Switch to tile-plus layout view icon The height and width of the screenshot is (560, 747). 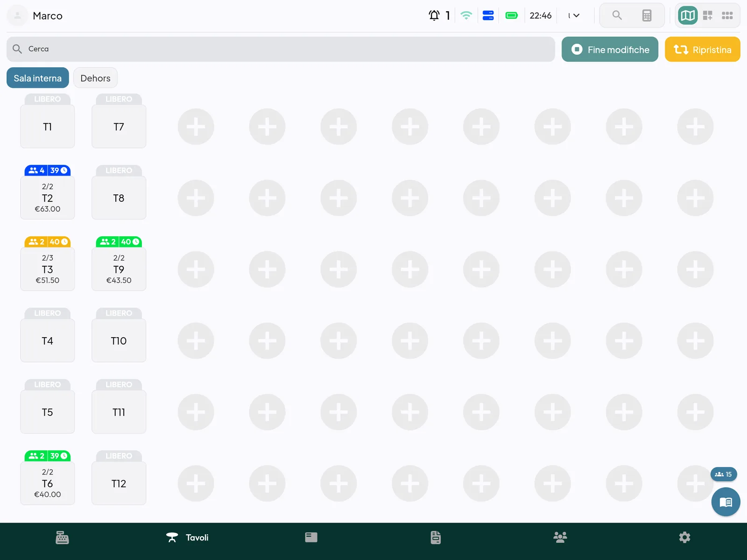click(x=707, y=15)
